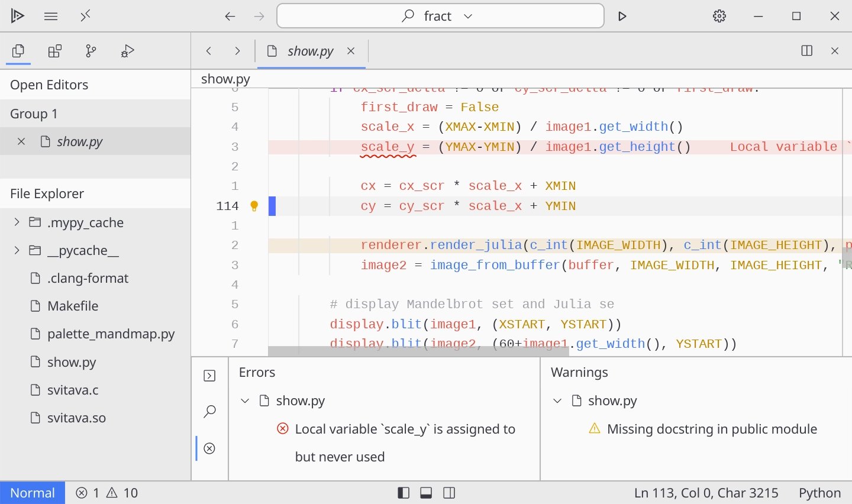Open the search panel icon in bottom bar
This screenshot has height=504, width=852.
coord(209,412)
